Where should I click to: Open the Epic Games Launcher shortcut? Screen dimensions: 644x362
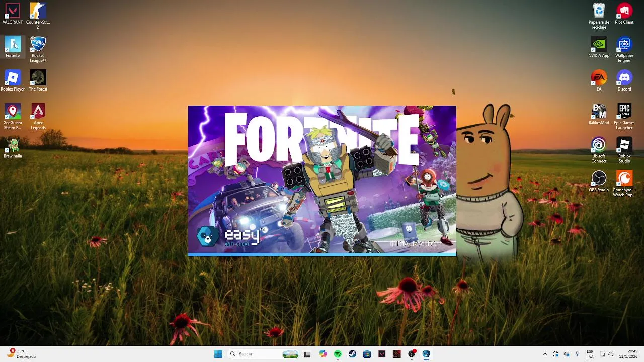pyautogui.click(x=624, y=117)
